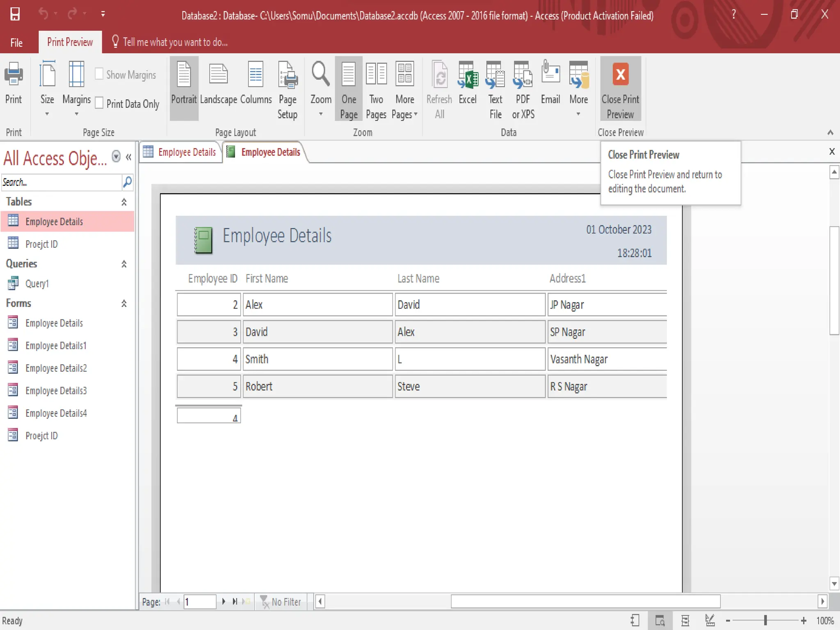This screenshot has height=630, width=840.
Task: Send report via Email
Action: (x=550, y=83)
